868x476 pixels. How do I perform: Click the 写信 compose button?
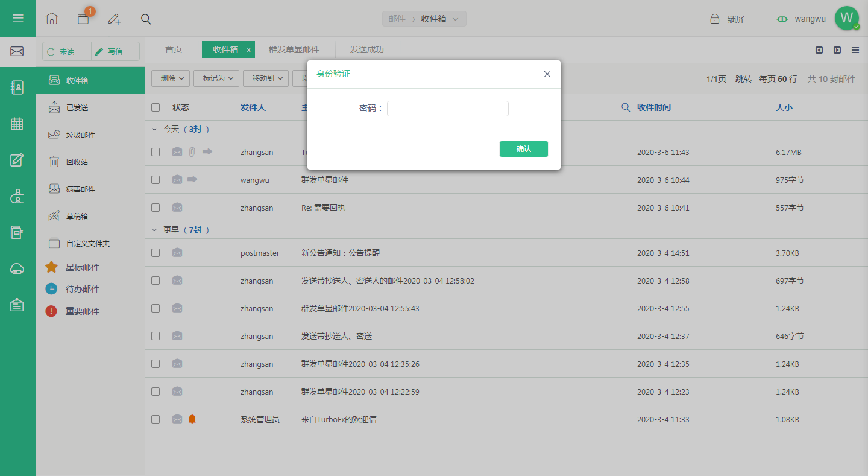click(x=115, y=52)
